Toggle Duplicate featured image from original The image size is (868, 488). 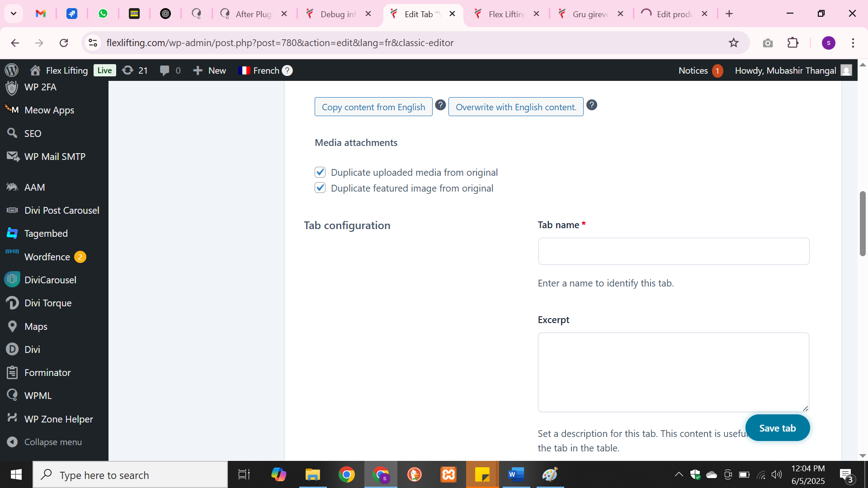pyautogui.click(x=320, y=188)
